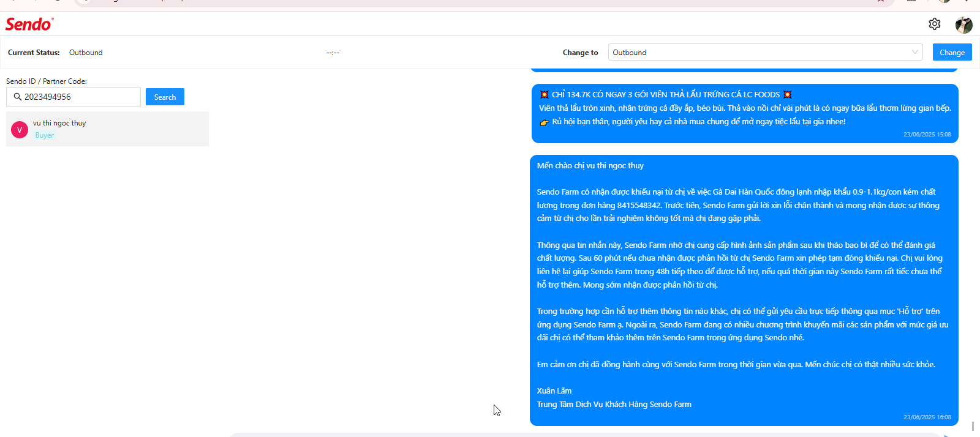Image resolution: width=980 pixels, height=437 pixels.
Task: Expand the Change to status dropdown
Action: pos(766,52)
